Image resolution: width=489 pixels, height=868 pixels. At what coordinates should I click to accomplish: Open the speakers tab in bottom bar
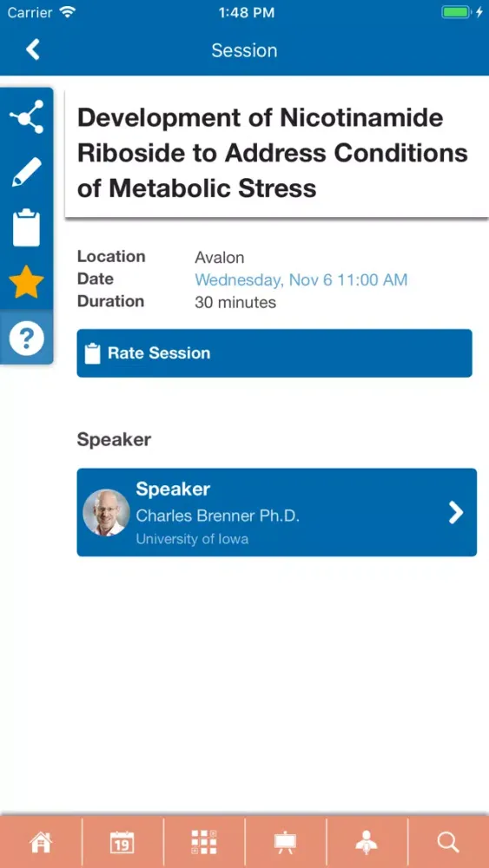click(367, 842)
